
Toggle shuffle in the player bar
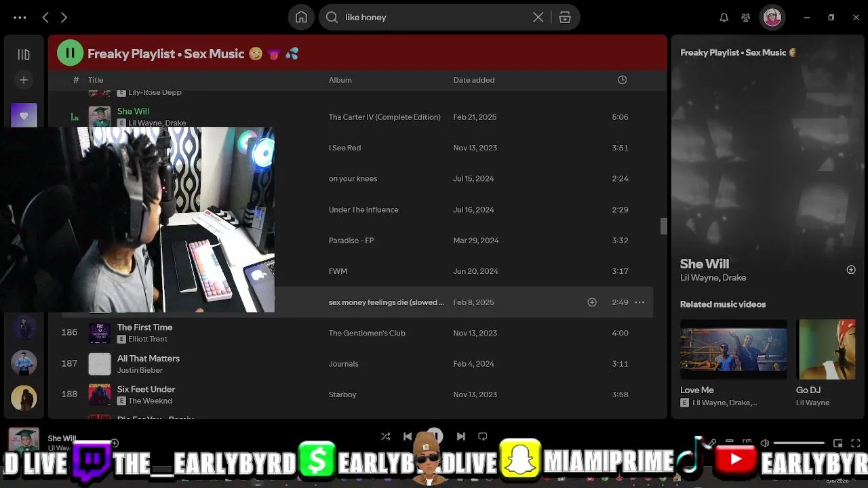[x=385, y=436]
